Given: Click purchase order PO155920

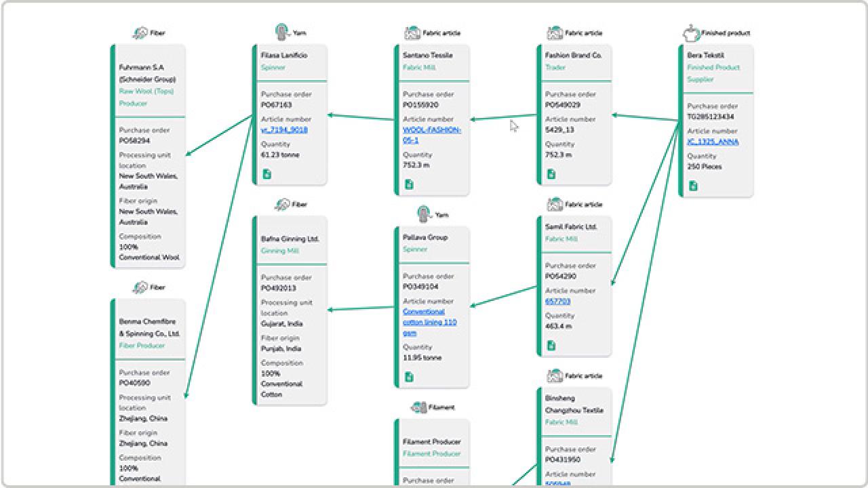Looking at the screenshot, I should [420, 105].
